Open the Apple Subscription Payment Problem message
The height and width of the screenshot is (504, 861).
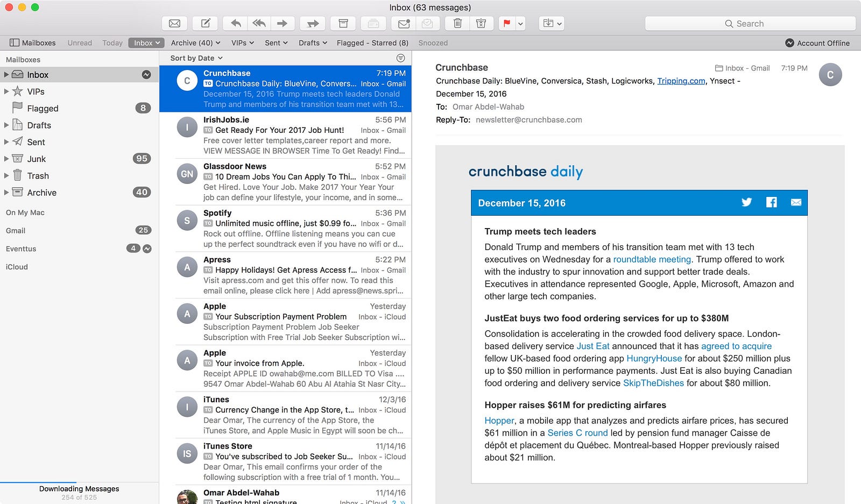click(x=285, y=322)
